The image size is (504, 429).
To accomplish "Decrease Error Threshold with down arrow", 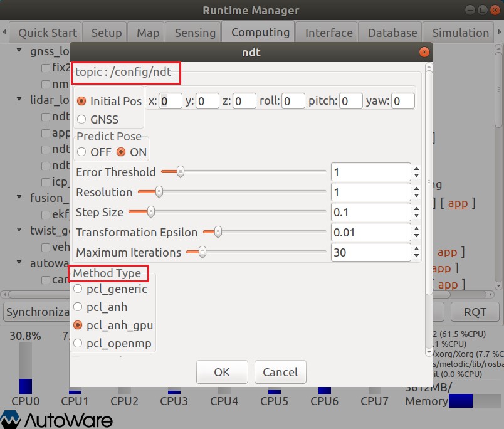I will click(x=417, y=176).
